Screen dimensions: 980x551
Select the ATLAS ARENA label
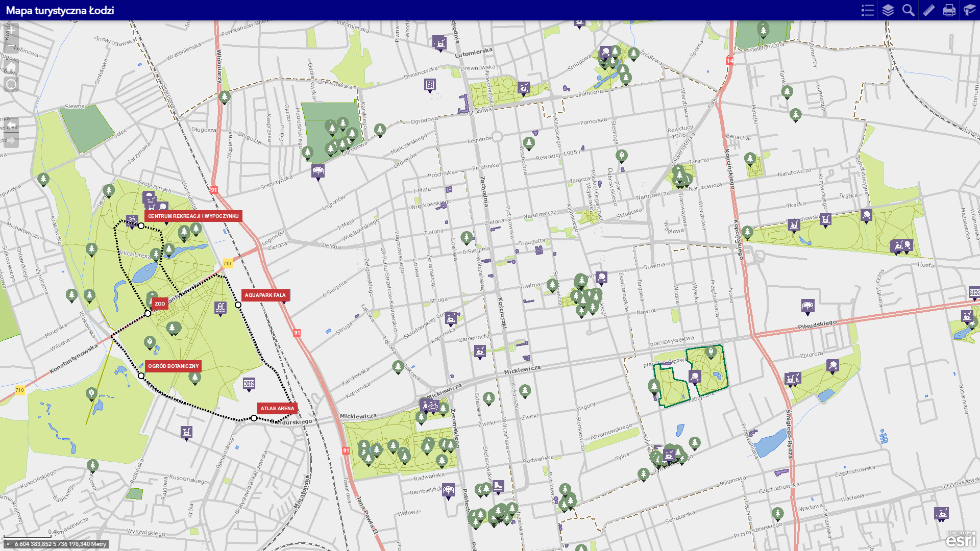coord(277,408)
